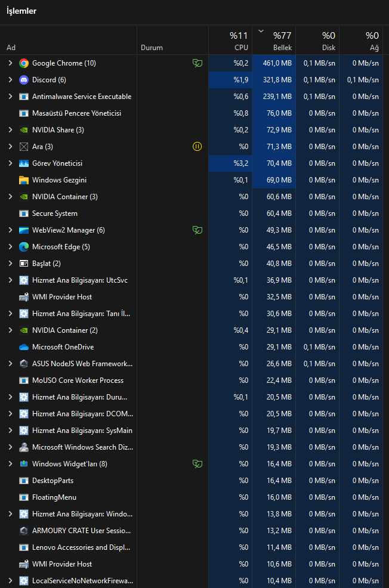Click the 32,5 MB WMI Provider Host memory cell
The image size is (389, 588).
pyautogui.click(x=274, y=297)
